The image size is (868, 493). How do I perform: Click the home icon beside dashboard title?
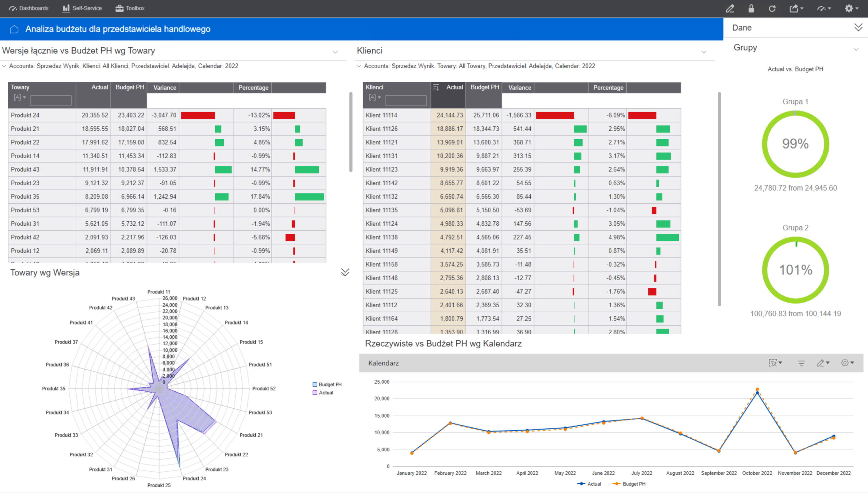point(14,29)
